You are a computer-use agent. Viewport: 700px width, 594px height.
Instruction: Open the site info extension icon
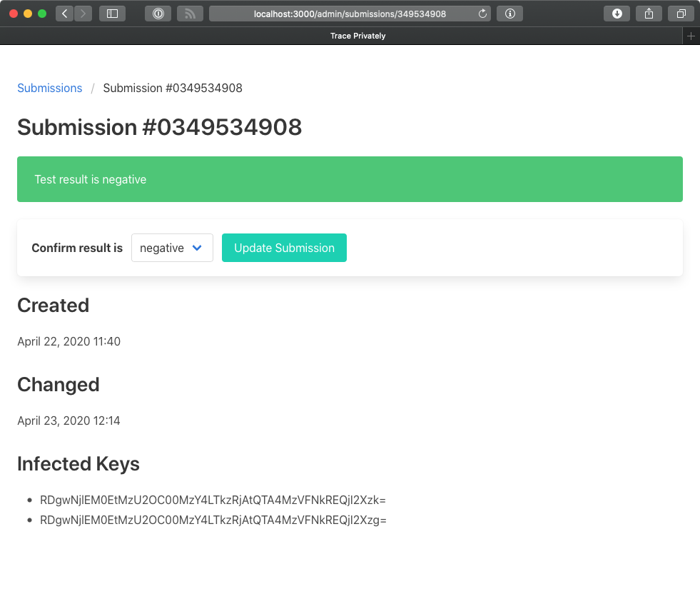[509, 14]
